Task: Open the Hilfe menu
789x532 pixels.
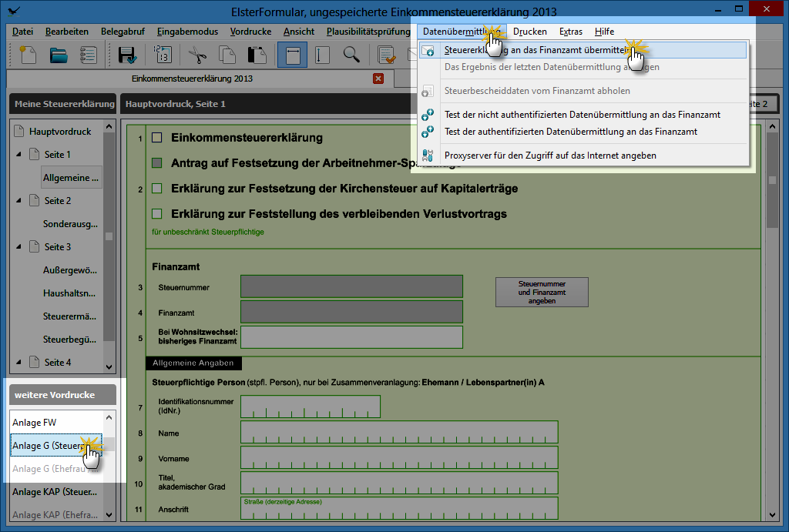Action: [604, 32]
